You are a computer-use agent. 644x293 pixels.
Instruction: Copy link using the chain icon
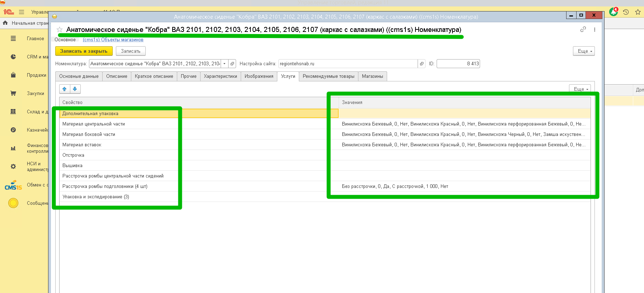click(x=583, y=29)
